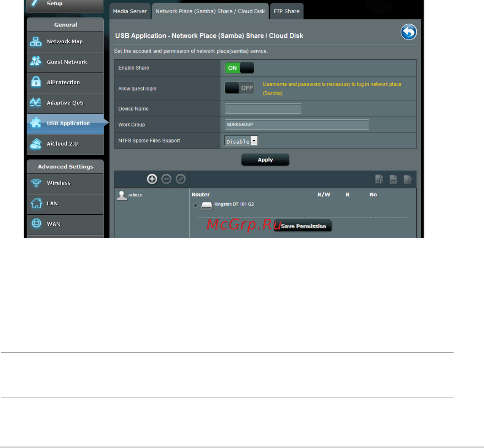Toggle the Allow guest login switch
This screenshot has height=448, width=484.
pyautogui.click(x=240, y=88)
